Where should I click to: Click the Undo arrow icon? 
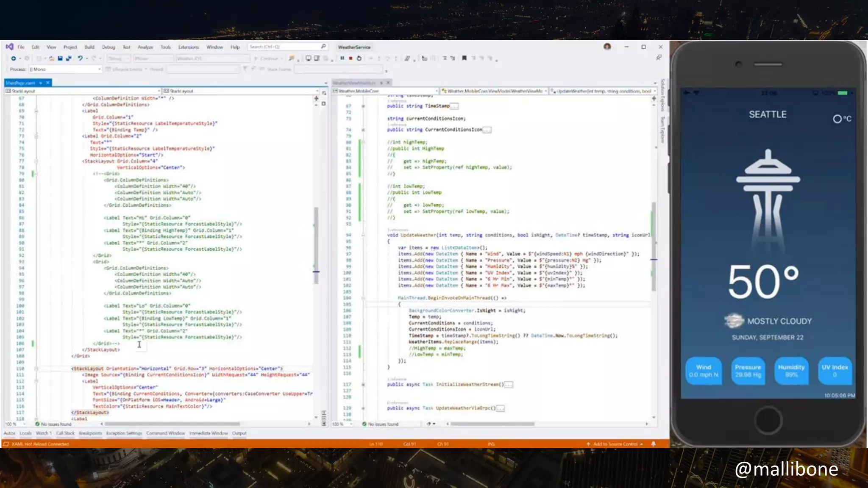(80, 58)
